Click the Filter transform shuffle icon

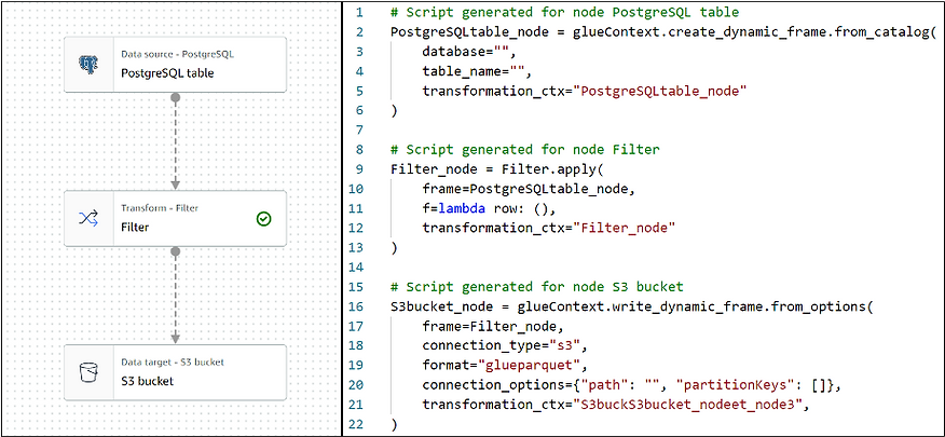[88, 219]
